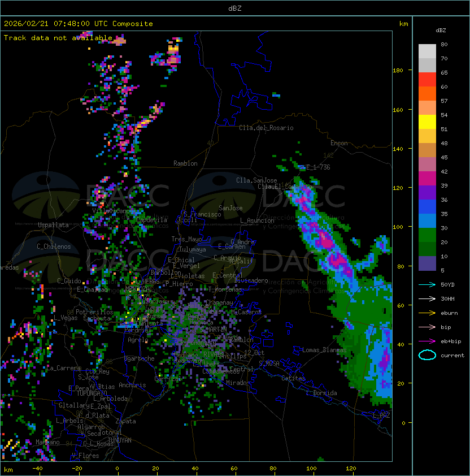The height and width of the screenshot is (476, 470).
Task: Click the magenta eb+bip arrow in legend
Action: (x=427, y=341)
